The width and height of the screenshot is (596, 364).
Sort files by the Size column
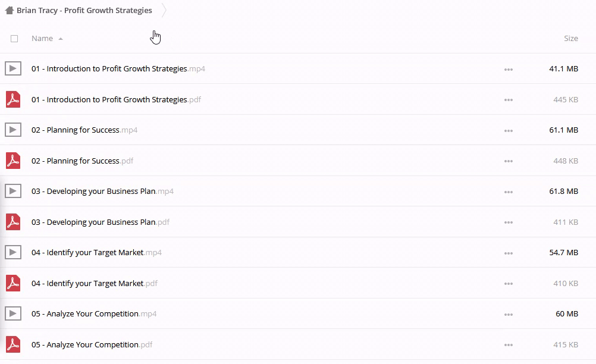click(570, 38)
